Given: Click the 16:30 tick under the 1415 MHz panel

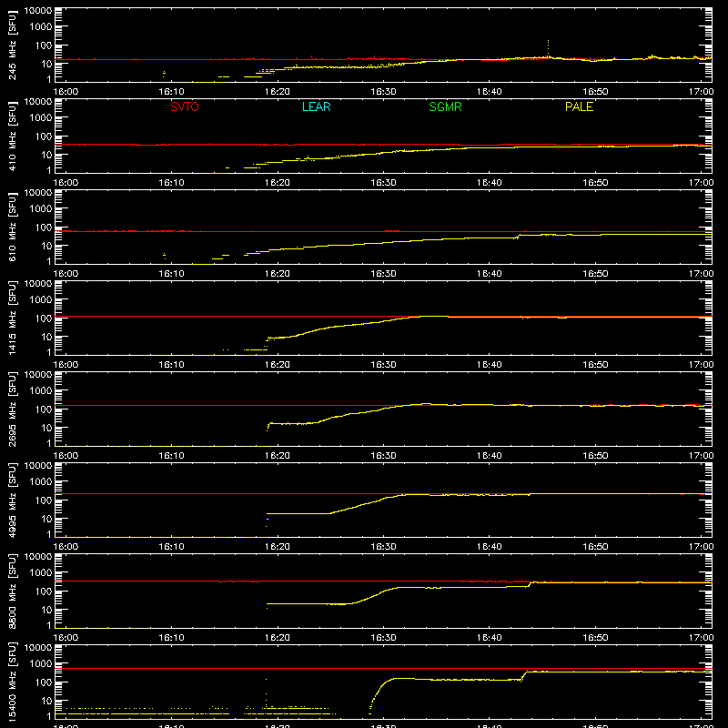Looking at the screenshot, I should [x=383, y=365].
